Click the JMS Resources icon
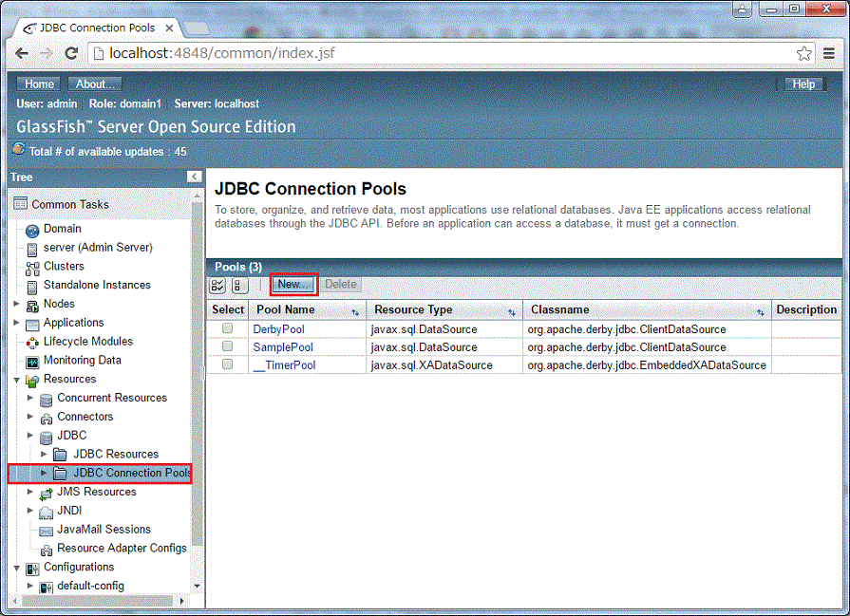This screenshot has height=616, width=850. point(47,493)
